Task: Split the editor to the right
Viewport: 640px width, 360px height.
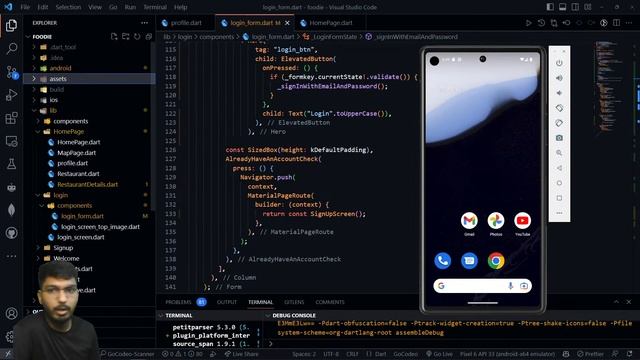Action: 616,23
